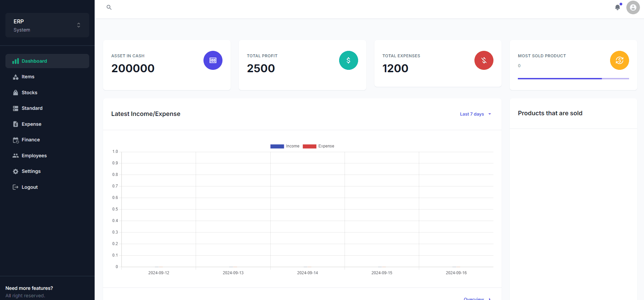Click the Total Profit dollar icon
Image resolution: width=644 pixels, height=300 pixels.
pos(348,60)
